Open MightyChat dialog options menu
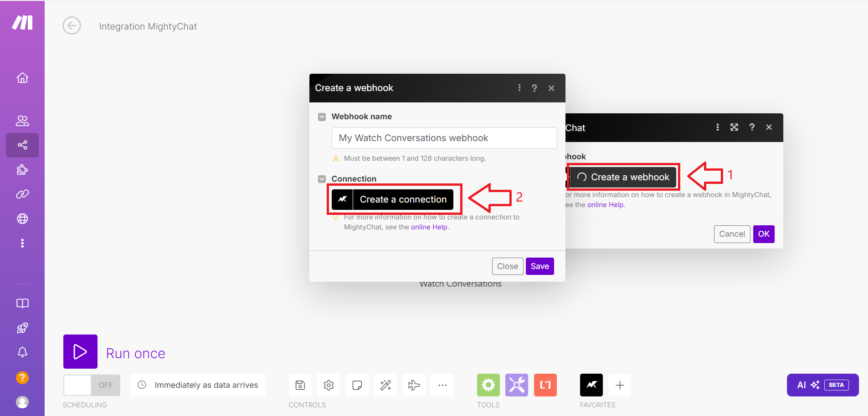 718,127
